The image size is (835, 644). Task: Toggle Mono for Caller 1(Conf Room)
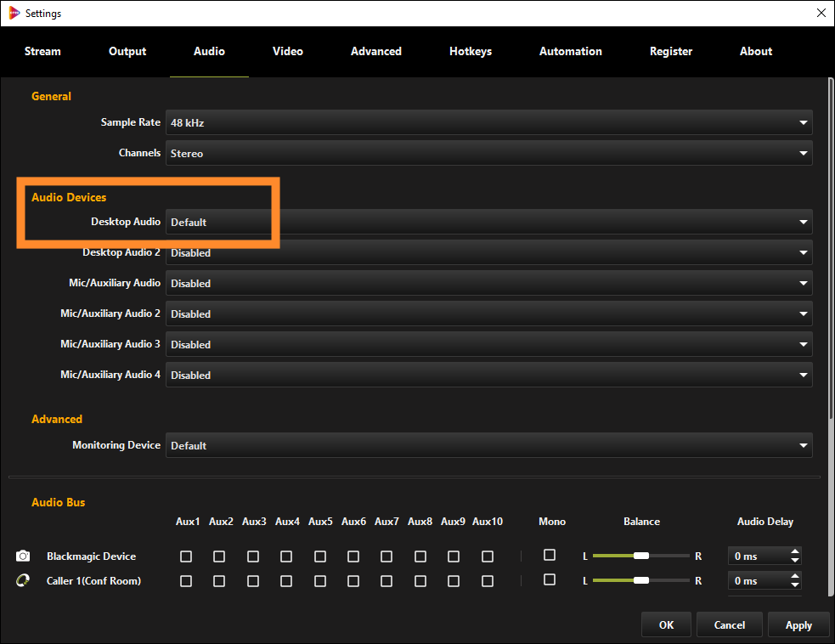pyautogui.click(x=549, y=580)
